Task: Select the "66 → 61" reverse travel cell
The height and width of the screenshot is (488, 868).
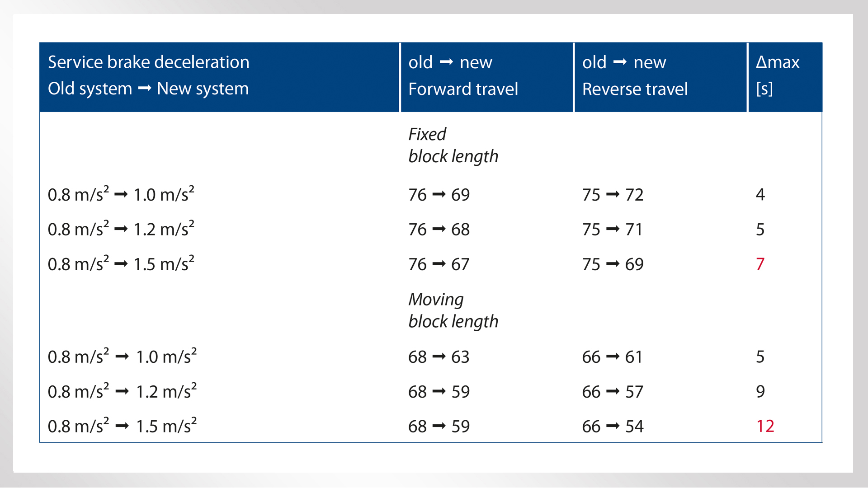Action: point(613,357)
